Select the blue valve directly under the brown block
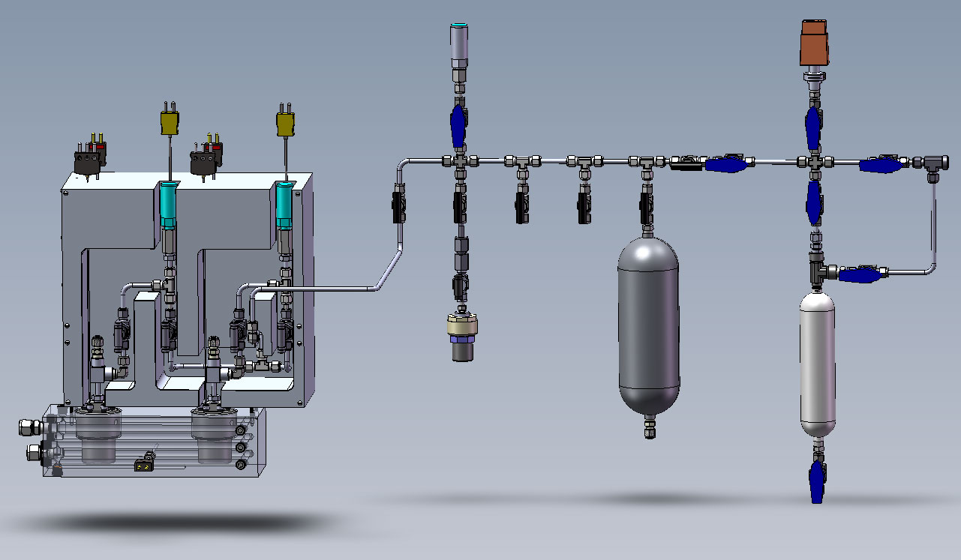961x560 pixels. (x=815, y=129)
